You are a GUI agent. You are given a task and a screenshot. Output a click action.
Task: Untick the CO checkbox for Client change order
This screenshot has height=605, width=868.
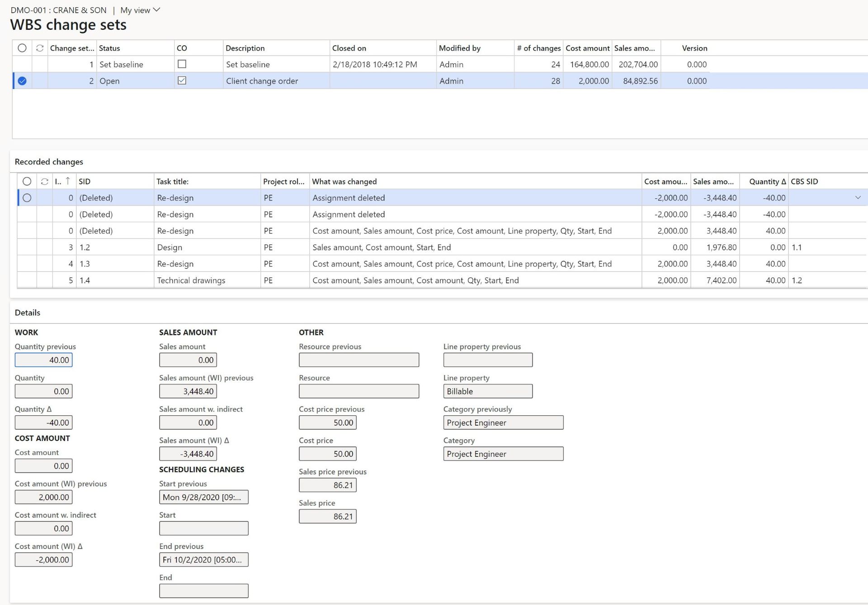point(182,80)
